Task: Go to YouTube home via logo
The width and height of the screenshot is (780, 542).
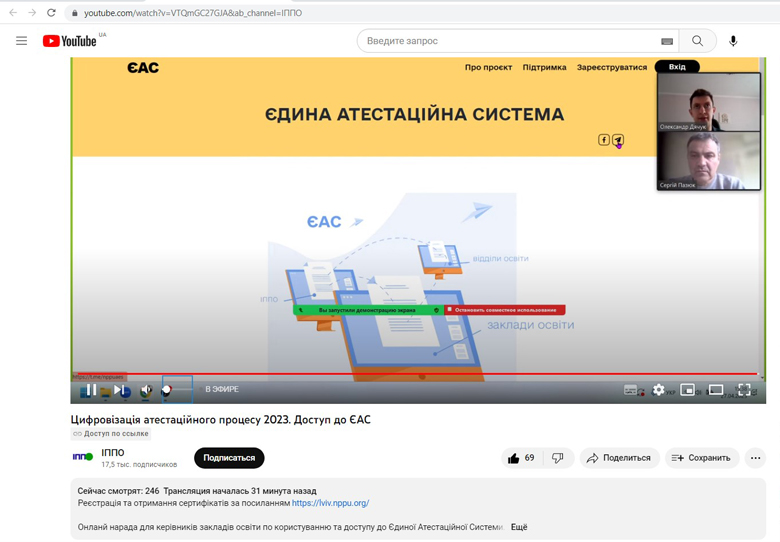Action: click(x=70, y=41)
